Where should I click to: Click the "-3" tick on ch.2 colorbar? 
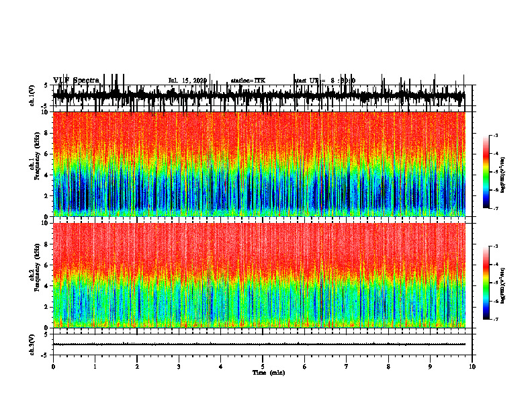(496, 246)
